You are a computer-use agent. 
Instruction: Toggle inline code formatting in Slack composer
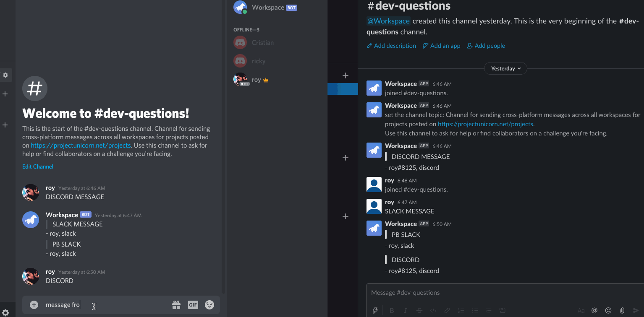click(433, 311)
